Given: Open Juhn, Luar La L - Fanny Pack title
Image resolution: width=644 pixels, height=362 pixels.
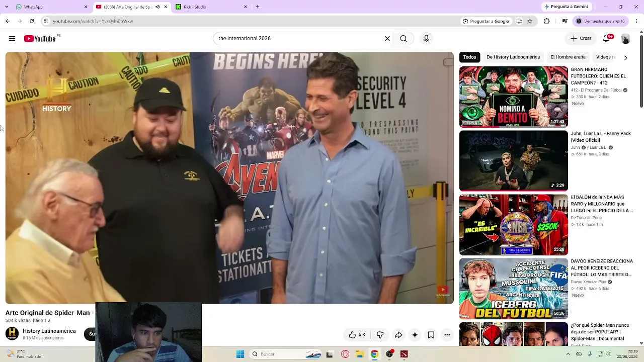Looking at the screenshot, I should coord(601,137).
